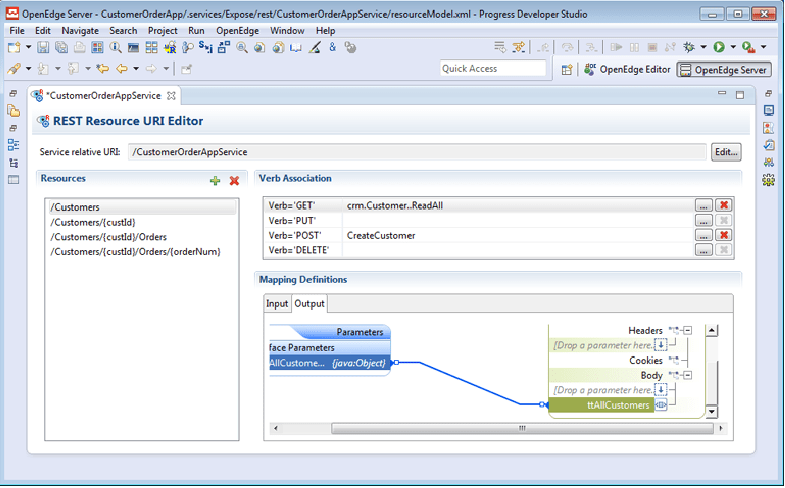
Task: Open the console window toolbar icon
Action: 133,48
